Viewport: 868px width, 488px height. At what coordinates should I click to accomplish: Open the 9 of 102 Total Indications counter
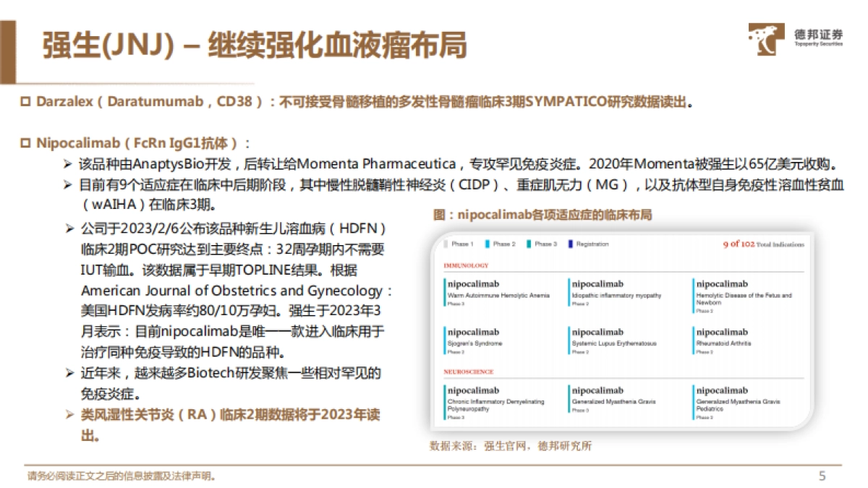pyautogui.click(x=762, y=244)
